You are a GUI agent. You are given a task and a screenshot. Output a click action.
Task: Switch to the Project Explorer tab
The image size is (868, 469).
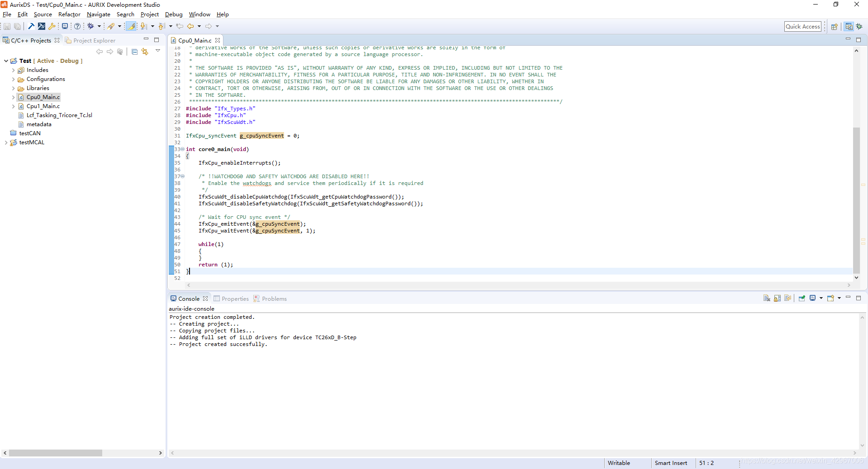pos(90,40)
